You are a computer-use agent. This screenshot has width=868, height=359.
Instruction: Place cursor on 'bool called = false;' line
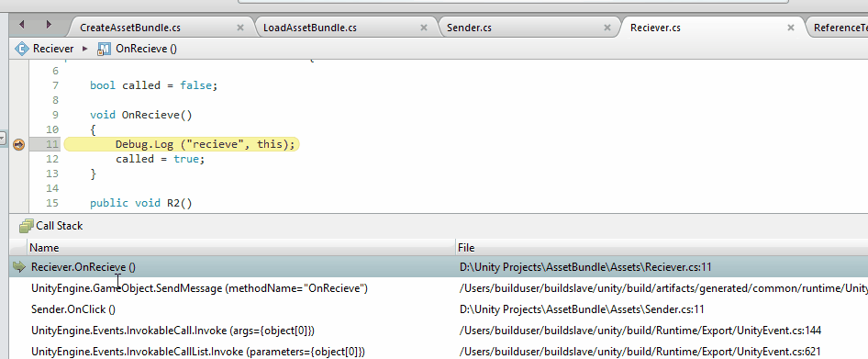point(154,85)
